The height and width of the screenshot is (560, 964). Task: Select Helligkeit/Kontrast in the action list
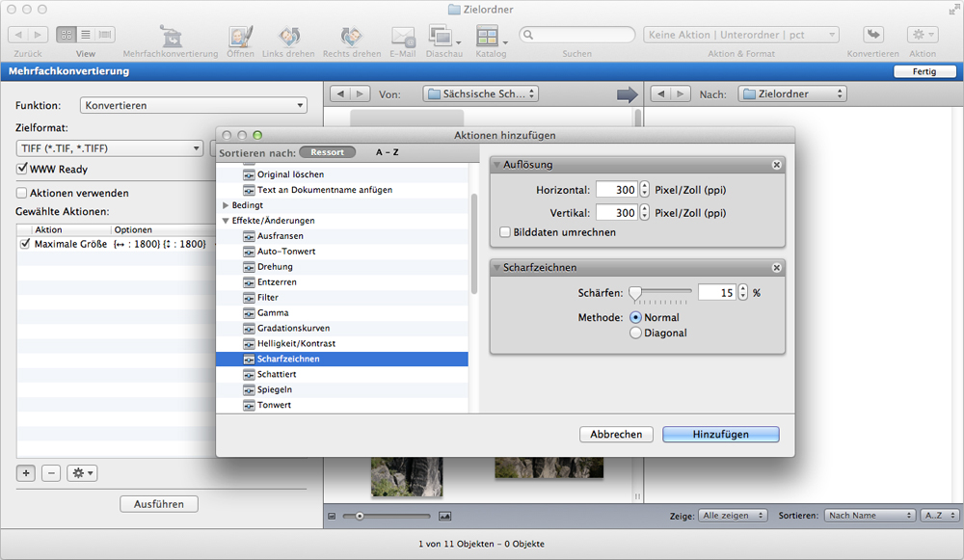coord(296,344)
